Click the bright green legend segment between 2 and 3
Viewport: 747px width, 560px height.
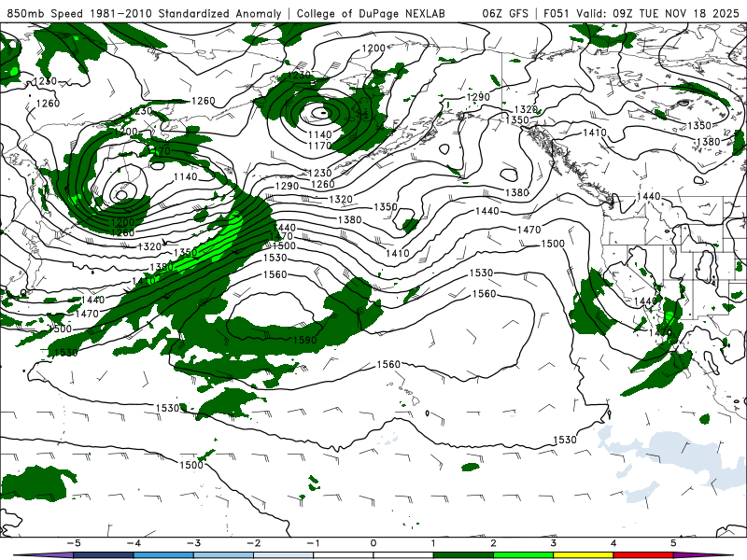523,555
